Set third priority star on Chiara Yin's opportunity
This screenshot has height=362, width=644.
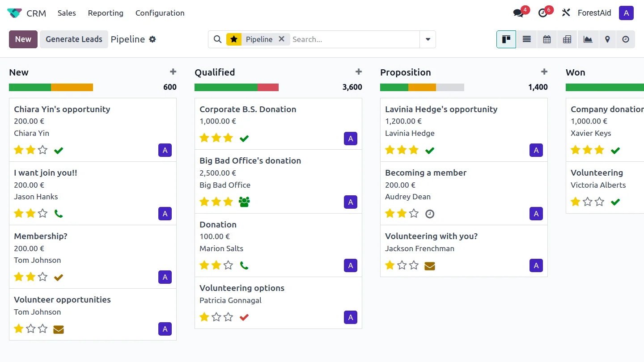tap(42, 150)
